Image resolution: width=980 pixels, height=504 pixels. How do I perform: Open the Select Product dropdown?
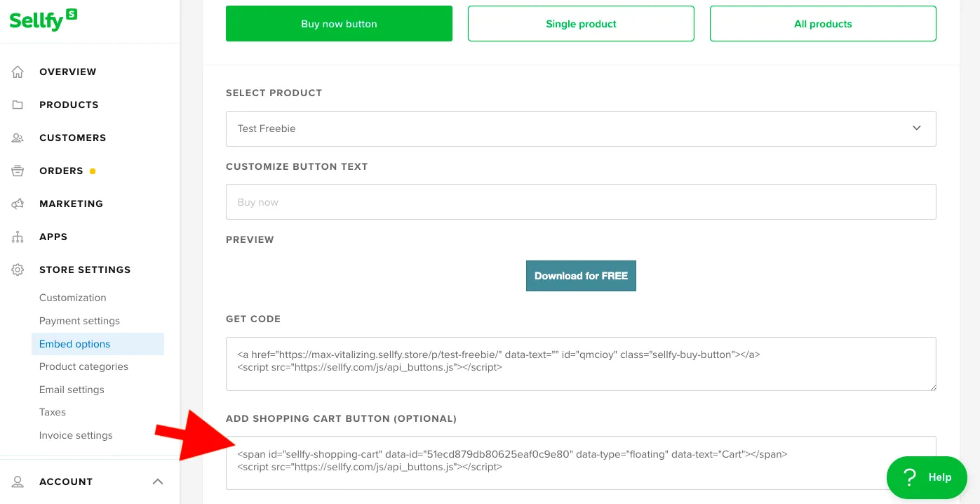coord(581,128)
